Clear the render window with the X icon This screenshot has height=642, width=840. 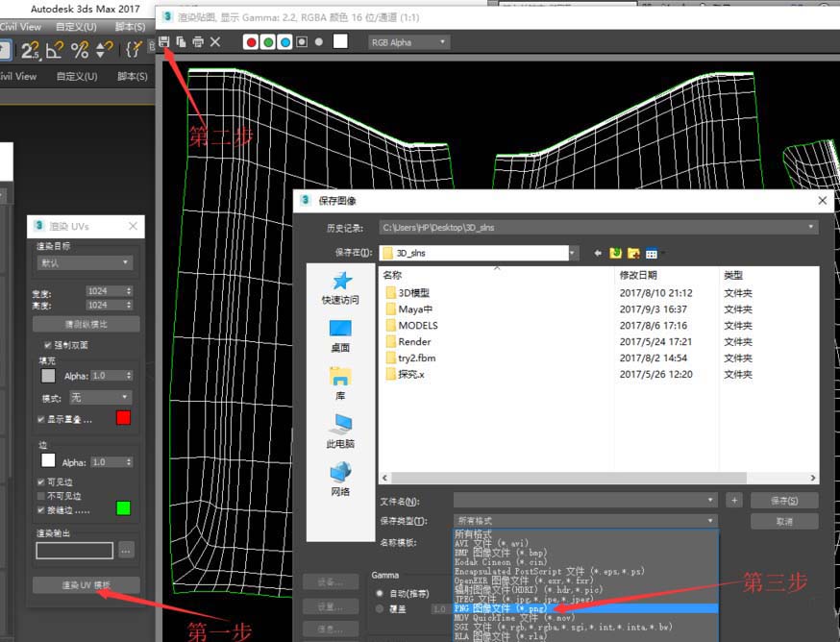[215, 41]
